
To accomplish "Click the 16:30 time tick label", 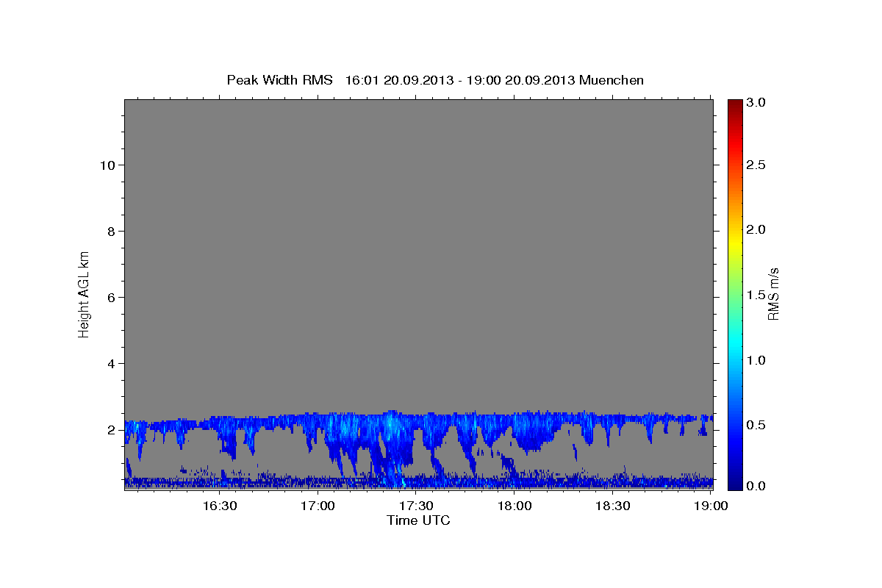I will [219, 506].
